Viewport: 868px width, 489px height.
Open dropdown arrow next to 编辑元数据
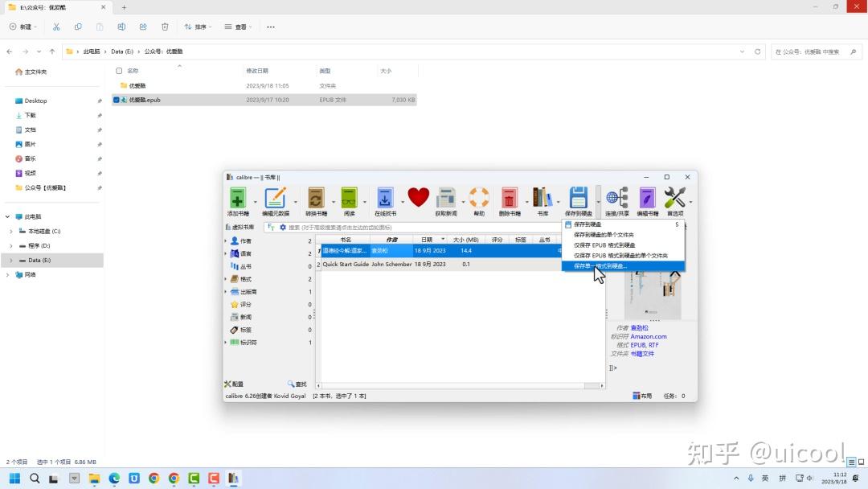coord(295,202)
